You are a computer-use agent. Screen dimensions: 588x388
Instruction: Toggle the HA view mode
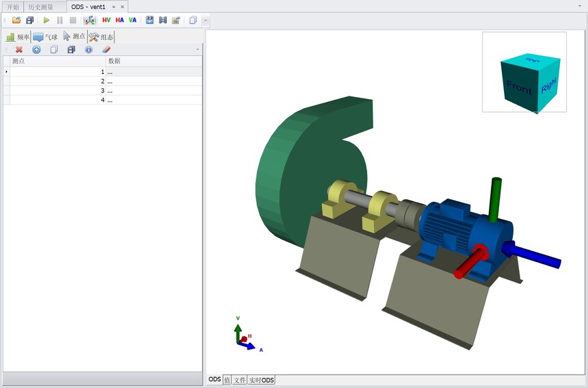120,21
